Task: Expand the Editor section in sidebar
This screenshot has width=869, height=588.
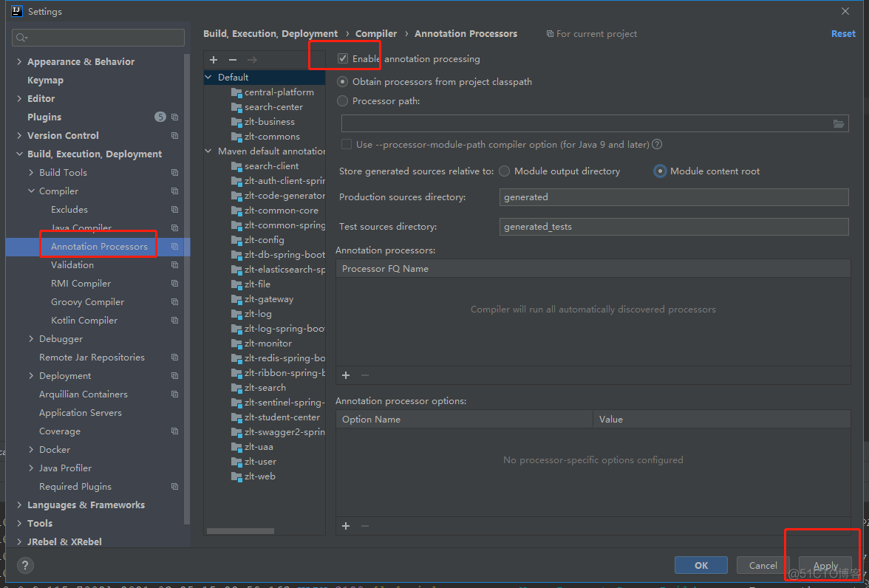Action: coord(18,98)
